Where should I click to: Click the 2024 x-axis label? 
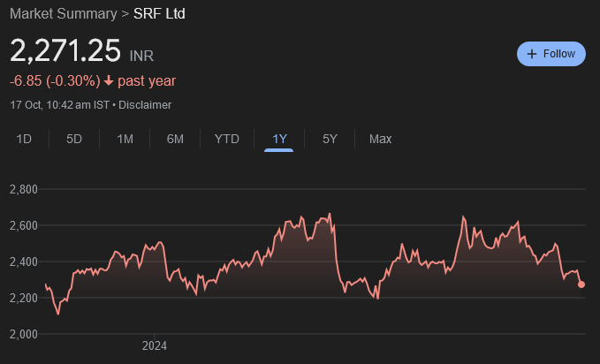click(155, 346)
